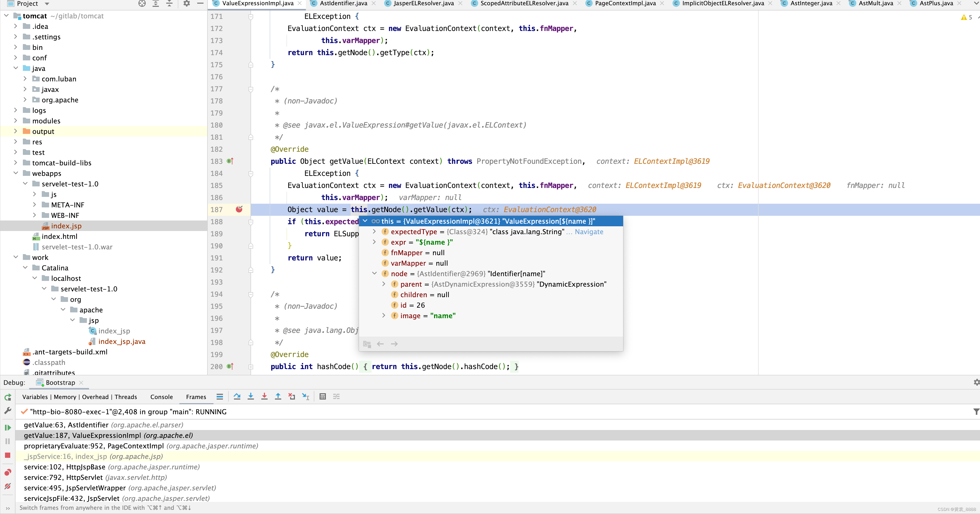This screenshot has height=514, width=980.
Task: Expand the parent field under node
Action: [384, 284]
